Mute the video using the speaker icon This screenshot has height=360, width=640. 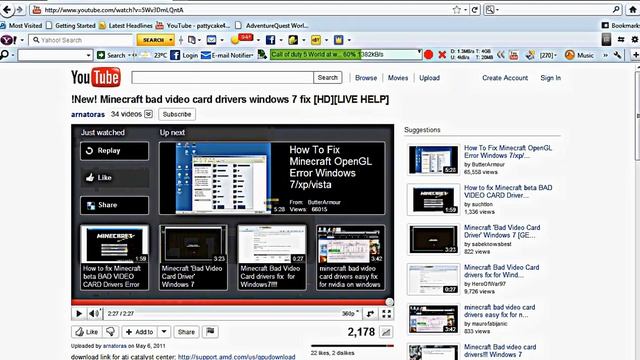[93, 313]
